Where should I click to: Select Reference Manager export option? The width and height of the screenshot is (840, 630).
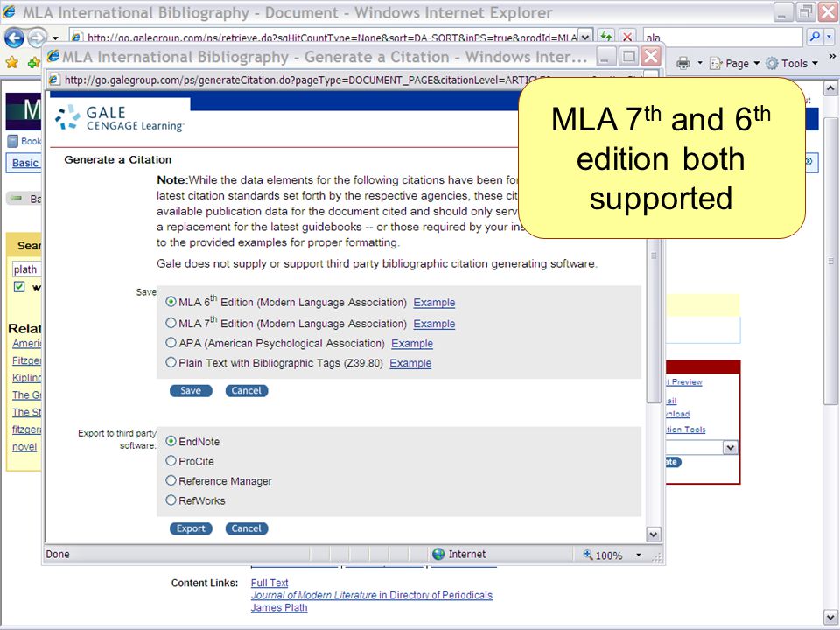point(171,480)
